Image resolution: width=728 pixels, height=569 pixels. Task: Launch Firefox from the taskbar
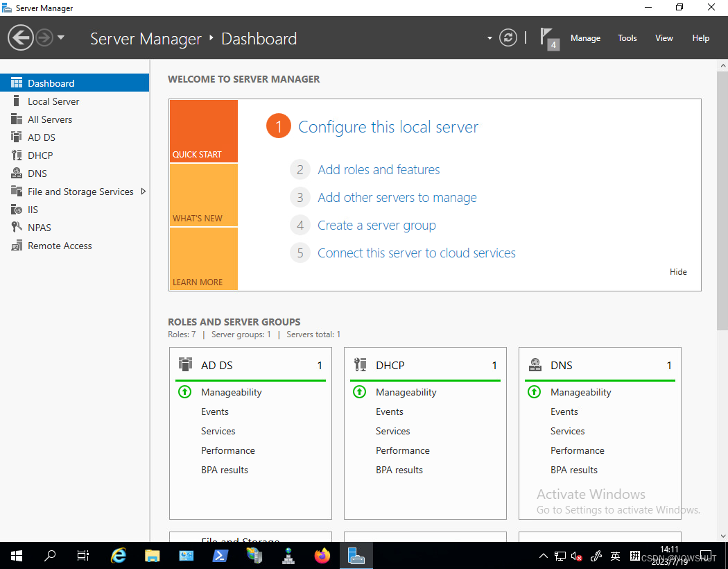point(322,556)
